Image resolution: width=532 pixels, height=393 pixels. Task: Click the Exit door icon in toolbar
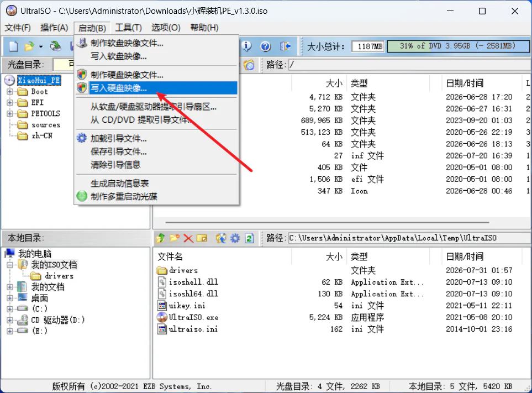tap(285, 46)
